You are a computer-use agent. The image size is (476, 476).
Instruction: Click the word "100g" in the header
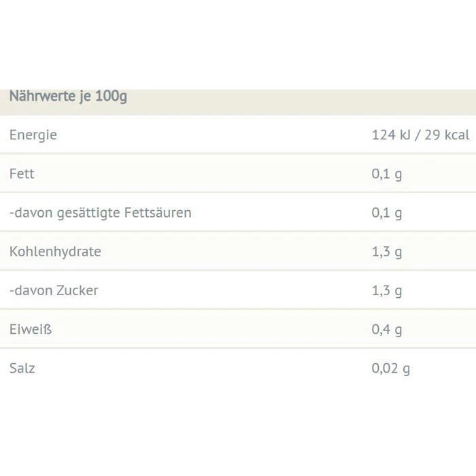111,96
